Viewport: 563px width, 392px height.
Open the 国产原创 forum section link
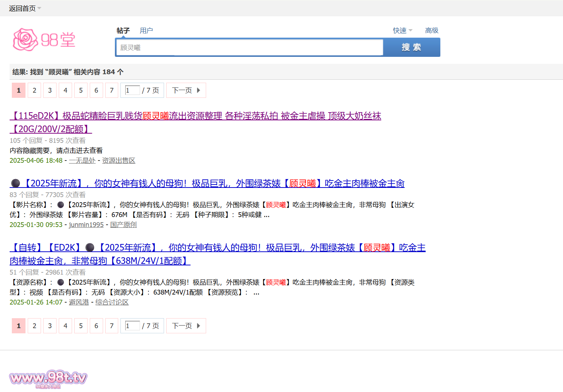[123, 225]
